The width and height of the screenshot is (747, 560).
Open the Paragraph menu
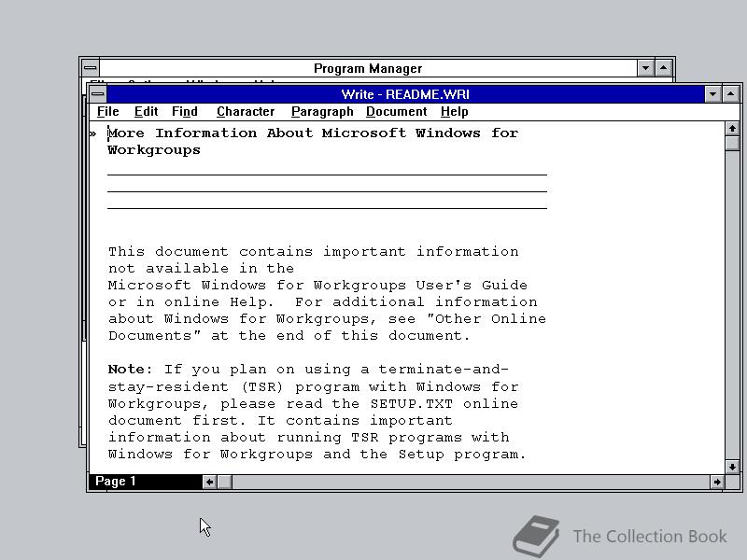tap(322, 111)
